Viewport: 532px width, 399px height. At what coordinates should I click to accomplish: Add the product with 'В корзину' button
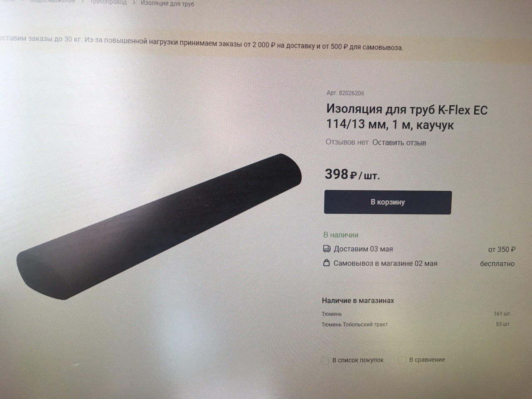tap(388, 202)
